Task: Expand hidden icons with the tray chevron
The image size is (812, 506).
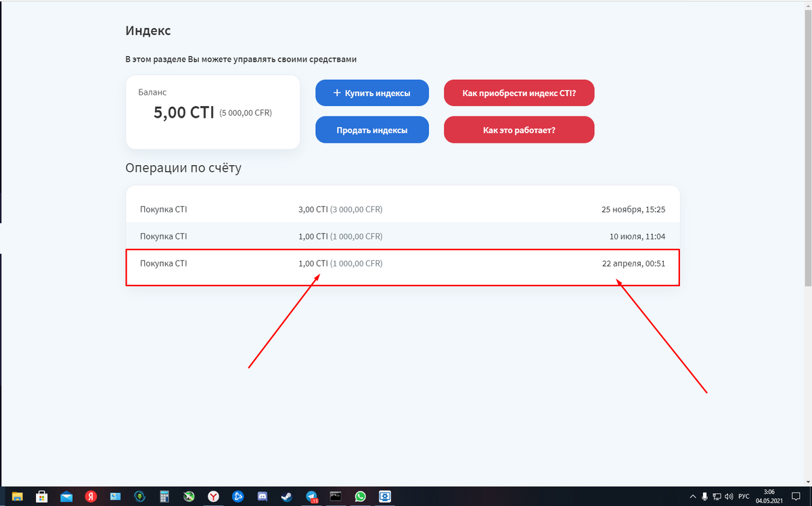Action: (693, 497)
